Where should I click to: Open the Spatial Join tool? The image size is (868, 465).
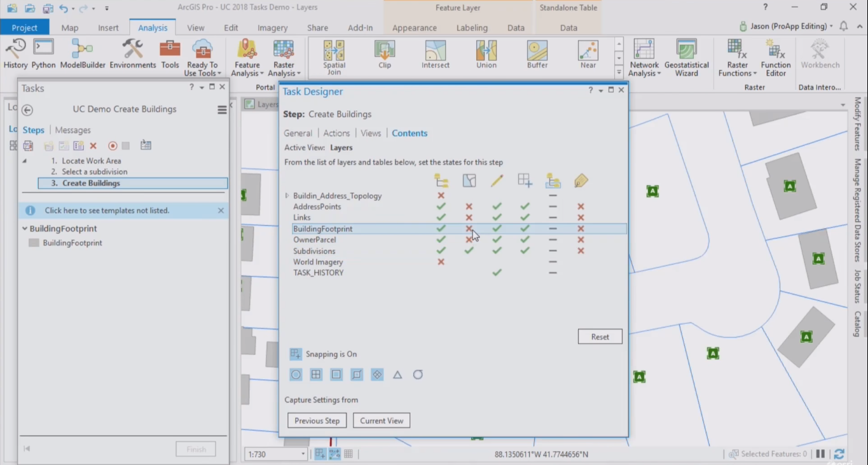coord(334,57)
